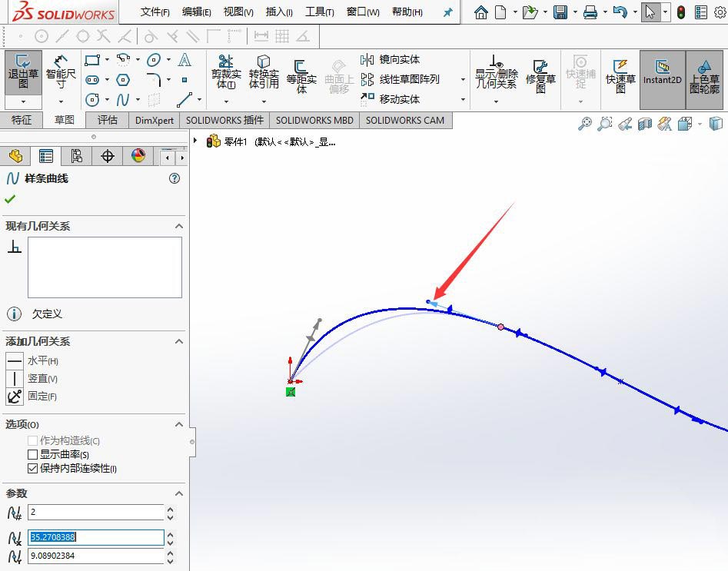
Task: Select the 等距实体 (Offset Entities) tool
Action: (x=300, y=73)
